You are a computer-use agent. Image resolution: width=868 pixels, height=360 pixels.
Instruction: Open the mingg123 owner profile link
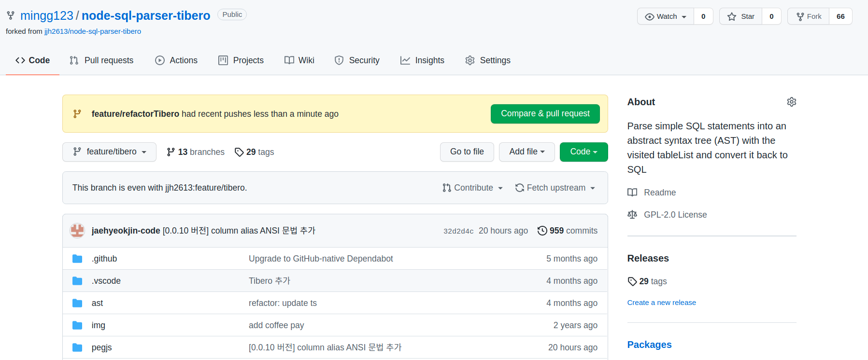[x=47, y=15]
